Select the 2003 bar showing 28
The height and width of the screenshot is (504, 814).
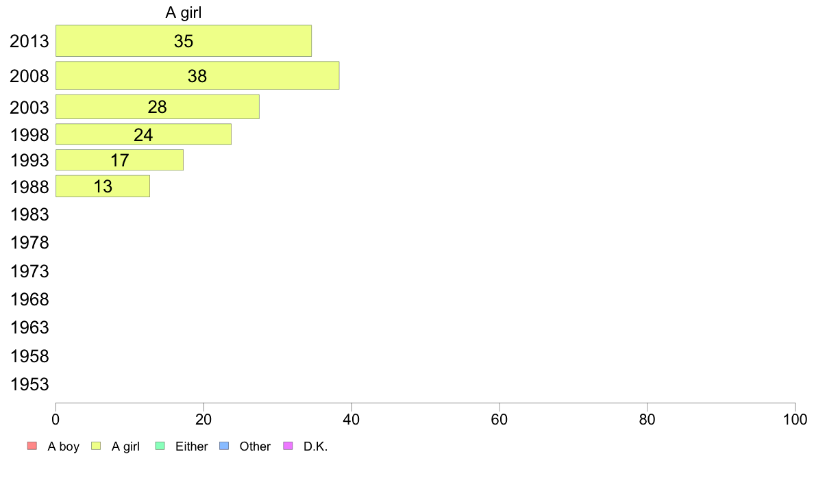coord(158,107)
